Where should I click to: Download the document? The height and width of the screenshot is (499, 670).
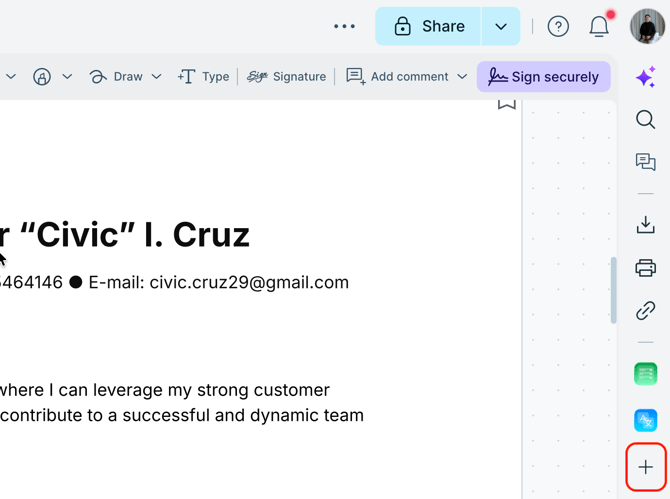pyautogui.click(x=646, y=225)
